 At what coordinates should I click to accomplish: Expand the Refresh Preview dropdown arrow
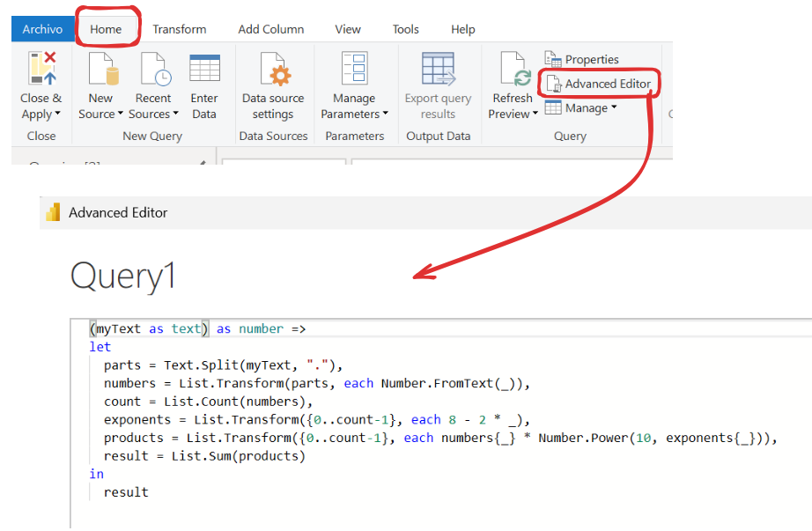535,113
